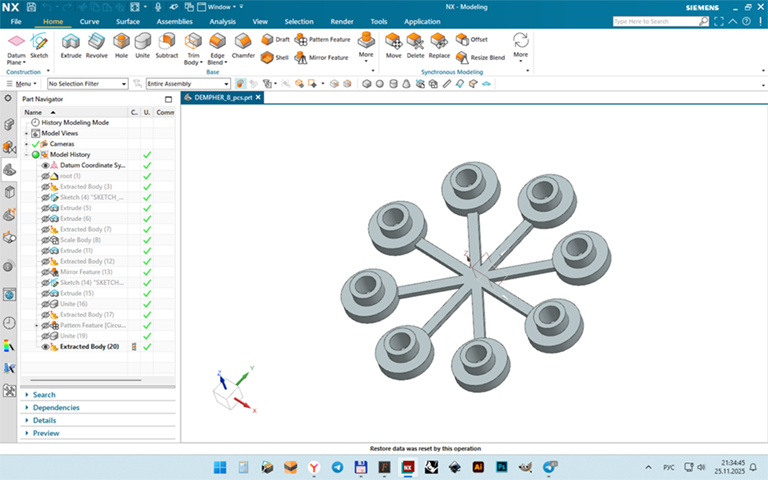768x480 pixels.
Task: Open the Entire Assembly scope dropdown
Action: click(188, 84)
